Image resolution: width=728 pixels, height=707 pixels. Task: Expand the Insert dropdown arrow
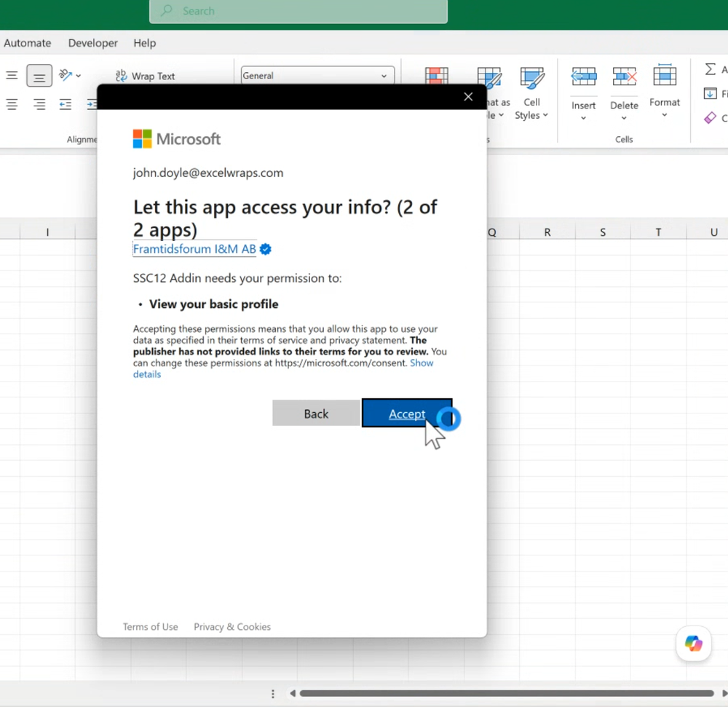tap(584, 119)
